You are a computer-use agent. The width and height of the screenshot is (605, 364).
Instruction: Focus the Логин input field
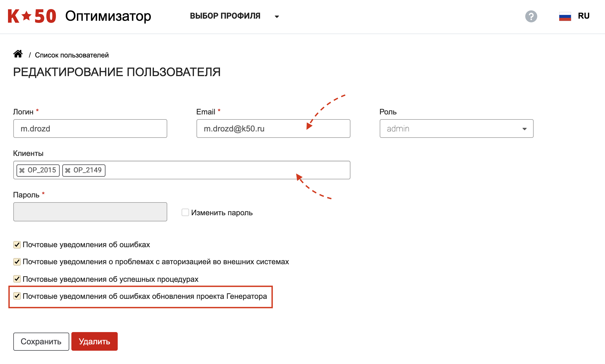[90, 129]
